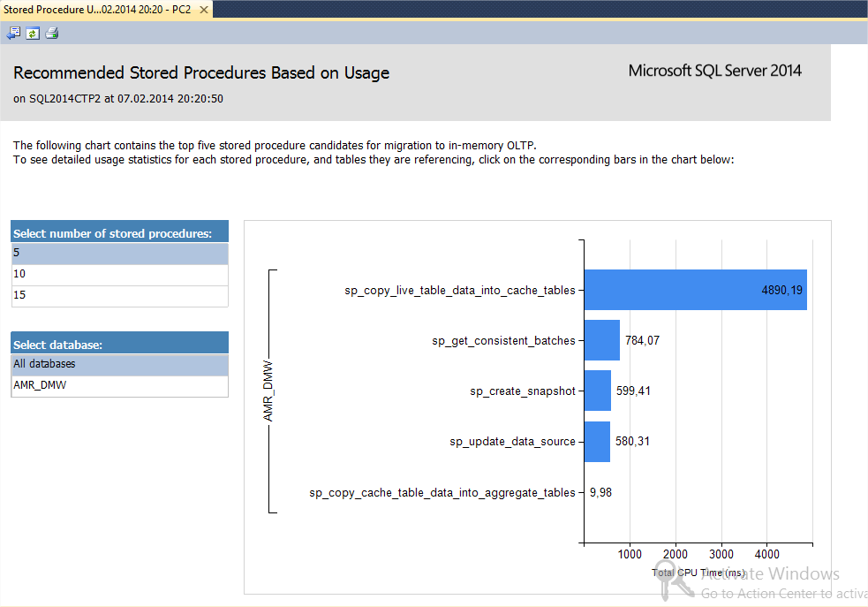Click the SQL2014CTP2 server timestamp line
Viewport: 868px width, 607px height.
point(118,99)
